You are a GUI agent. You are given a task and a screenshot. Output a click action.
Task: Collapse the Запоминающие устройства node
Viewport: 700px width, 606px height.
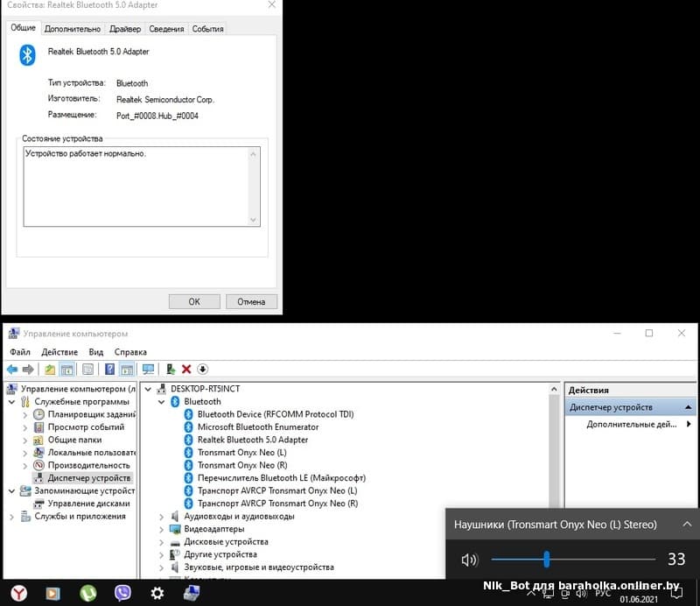click(x=12, y=490)
